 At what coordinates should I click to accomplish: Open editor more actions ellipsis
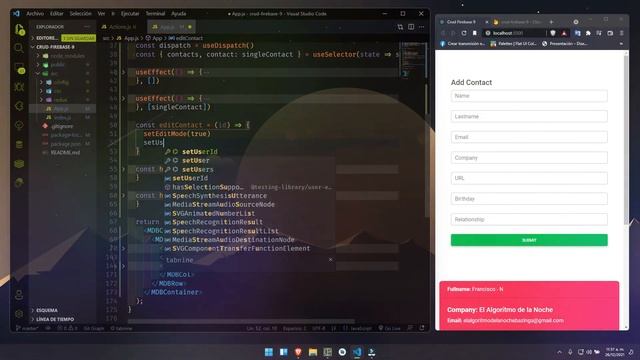(421, 27)
